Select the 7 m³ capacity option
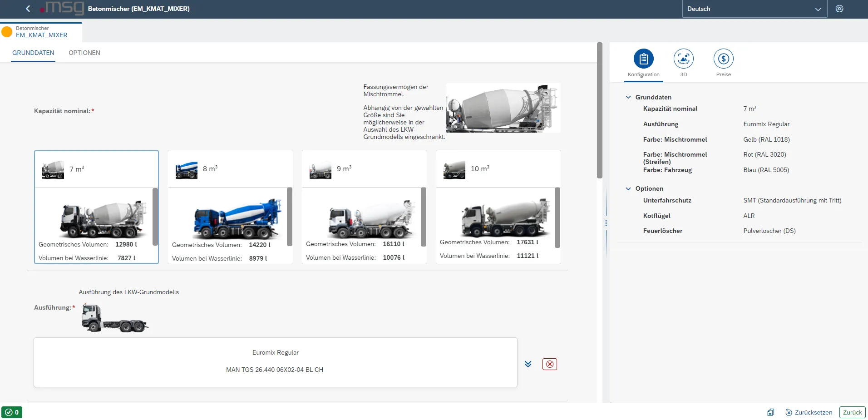This screenshot has width=868, height=420. (96, 169)
